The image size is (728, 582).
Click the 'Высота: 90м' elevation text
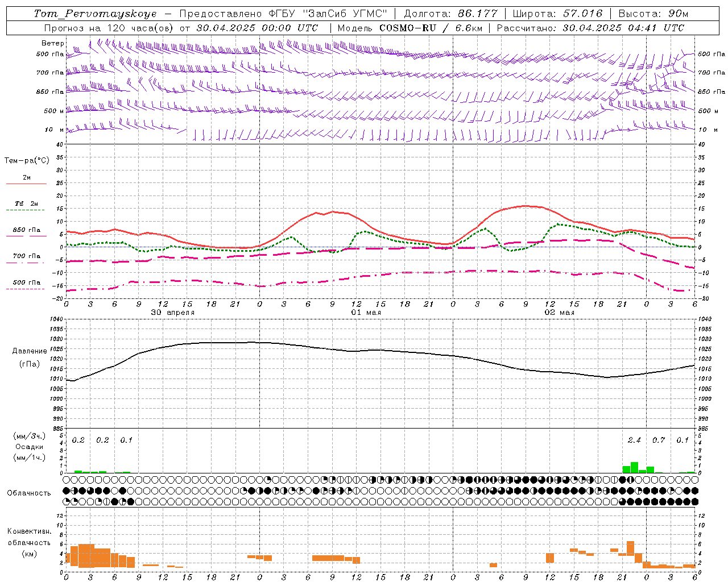point(653,14)
